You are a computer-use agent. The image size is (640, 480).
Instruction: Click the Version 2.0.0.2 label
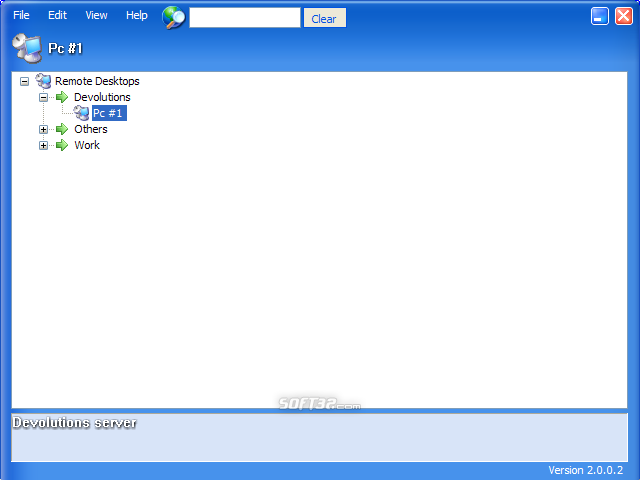(585, 470)
